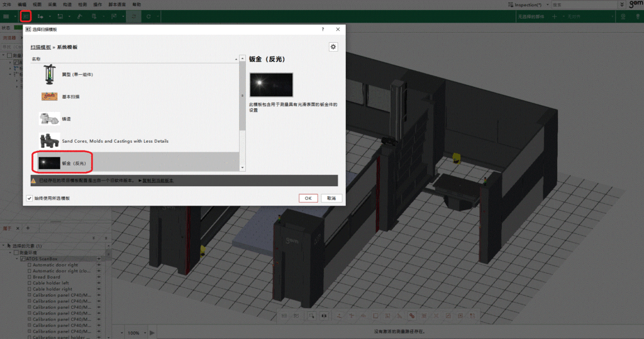Collapse the ATOS ScanBox tree node arrow

[x=17, y=259]
